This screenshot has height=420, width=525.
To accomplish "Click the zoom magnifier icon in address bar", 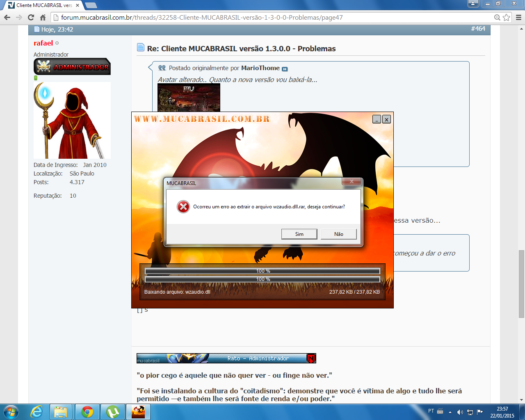I will (497, 17).
